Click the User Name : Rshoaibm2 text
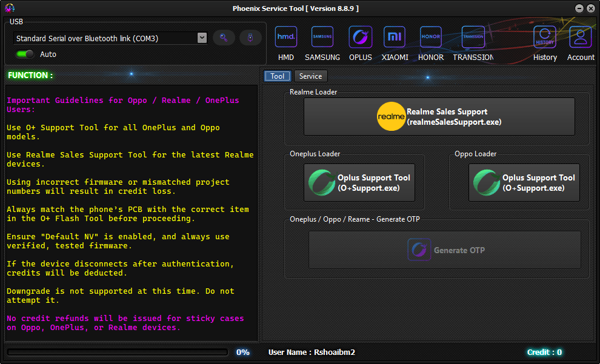Image resolution: width=600 pixels, height=364 pixels. point(312,352)
